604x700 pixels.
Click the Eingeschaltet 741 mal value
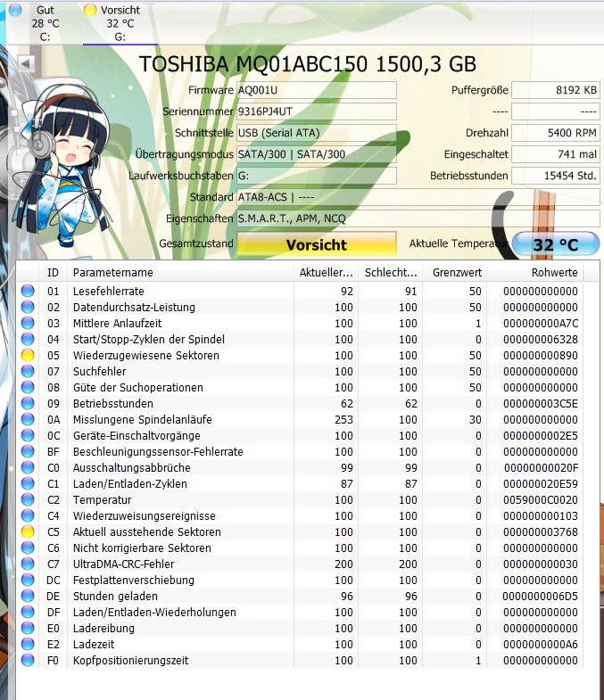point(555,154)
